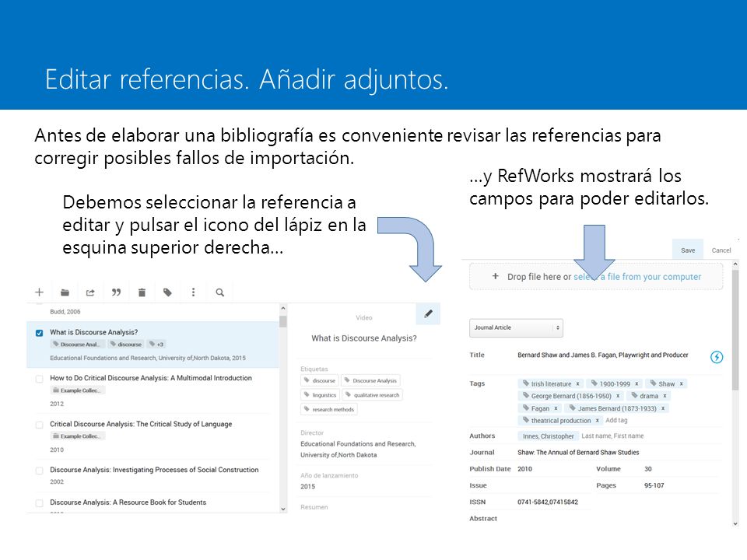This screenshot has height=560, width=747.
Task: Click the tag icon in the toolbar
Action: (x=167, y=292)
